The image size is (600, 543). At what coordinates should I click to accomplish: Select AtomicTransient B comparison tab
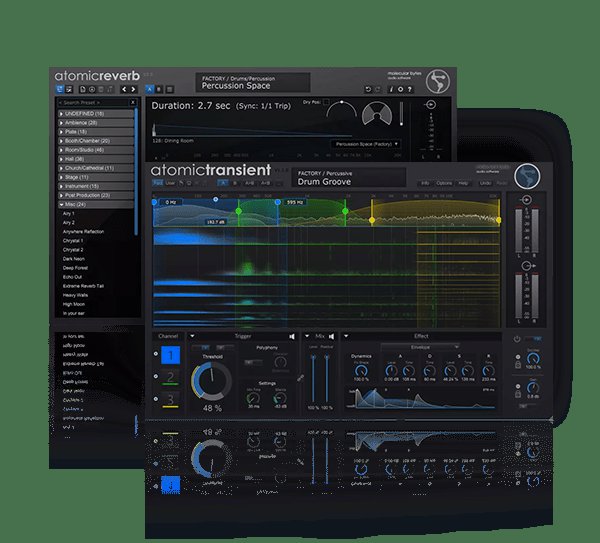coord(235,183)
